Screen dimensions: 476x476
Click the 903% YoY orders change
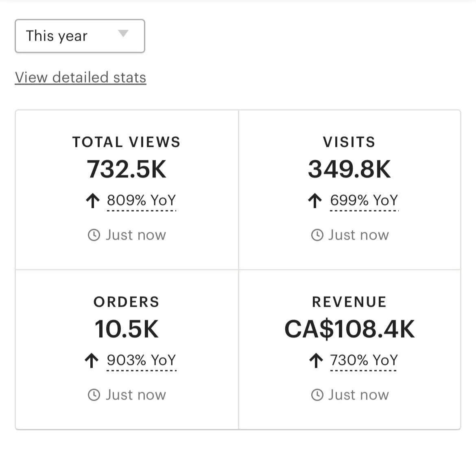click(141, 360)
